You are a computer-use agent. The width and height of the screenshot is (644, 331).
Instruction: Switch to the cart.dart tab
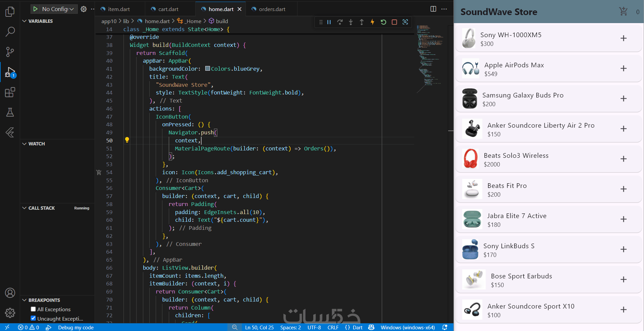(169, 9)
